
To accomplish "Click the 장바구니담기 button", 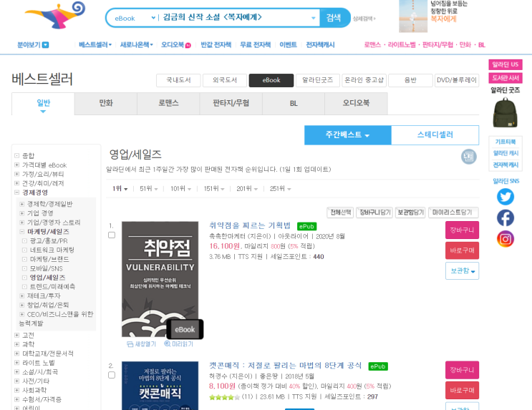I will point(374,213).
